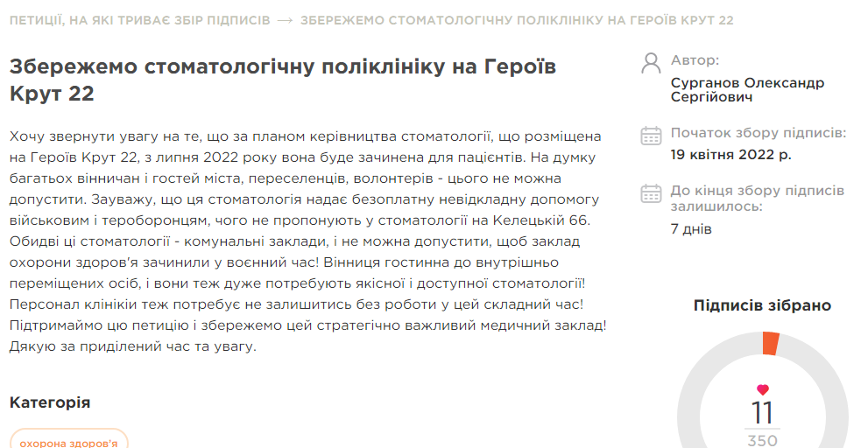
Task: Click the red heart icon
Action: point(762,389)
